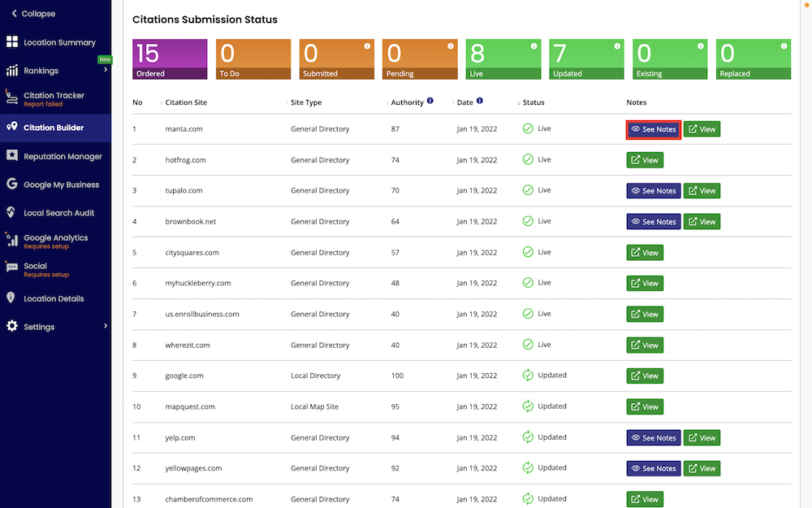Click the Social sidebar icon
The image size is (812, 508).
click(x=12, y=267)
